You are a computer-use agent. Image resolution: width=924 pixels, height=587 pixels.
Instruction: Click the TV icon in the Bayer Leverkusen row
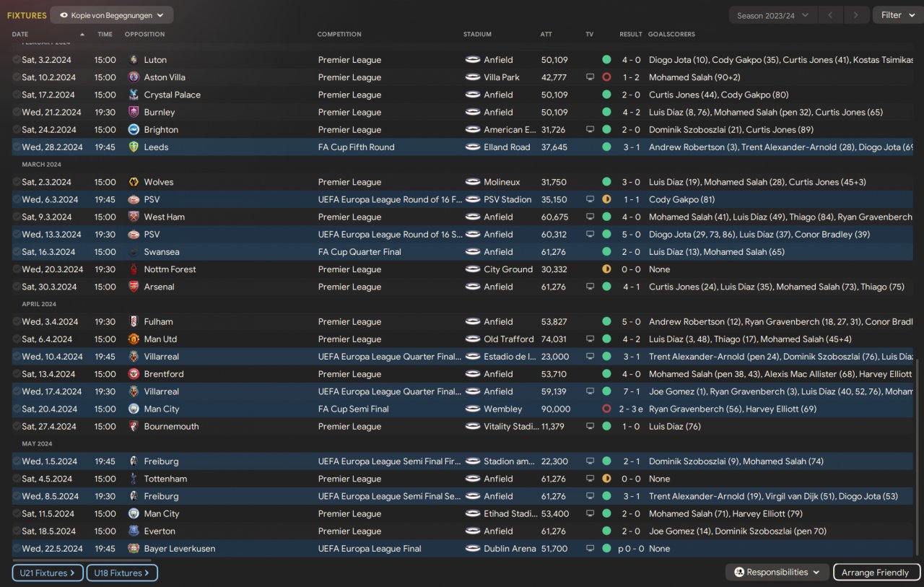coord(590,549)
